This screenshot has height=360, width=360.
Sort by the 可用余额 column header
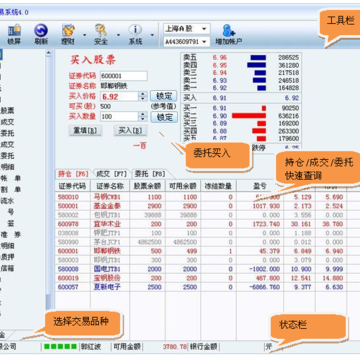pyautogui.click(x=183, y=186)
